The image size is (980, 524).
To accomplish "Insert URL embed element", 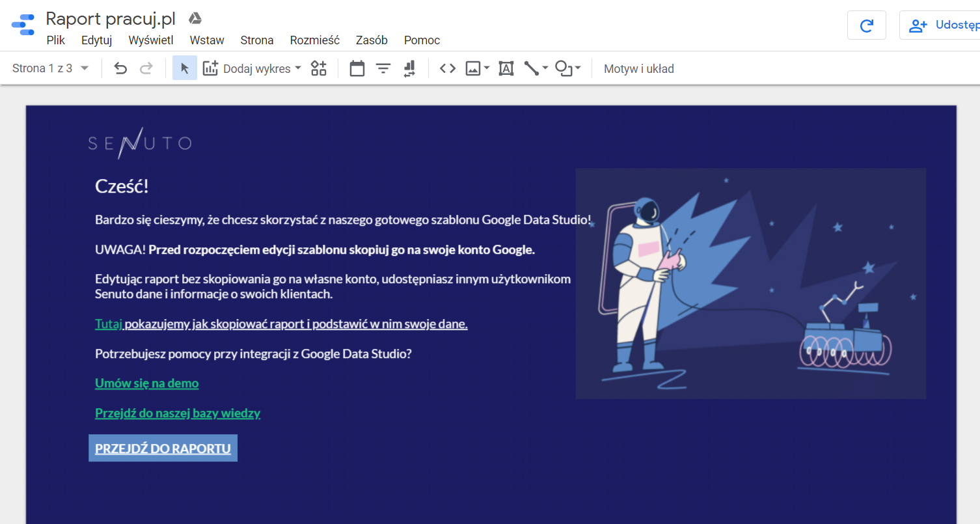I will coord(448,68).
